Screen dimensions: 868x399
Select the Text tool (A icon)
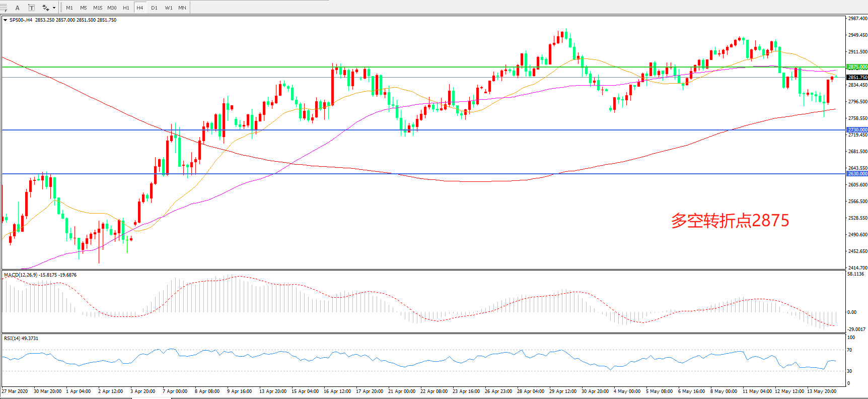pos(18,8)
